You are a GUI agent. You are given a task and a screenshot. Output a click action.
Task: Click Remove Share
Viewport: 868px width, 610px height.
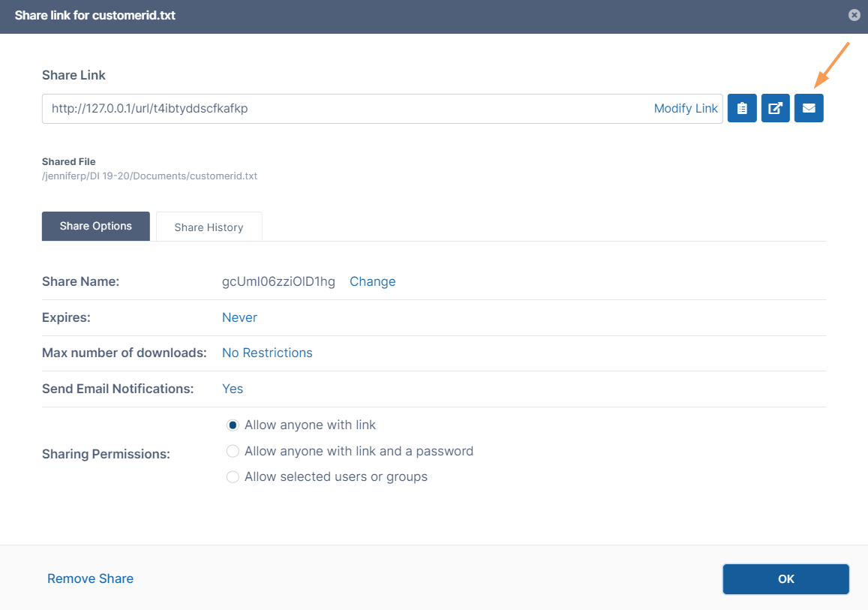[x=90, y=578]
